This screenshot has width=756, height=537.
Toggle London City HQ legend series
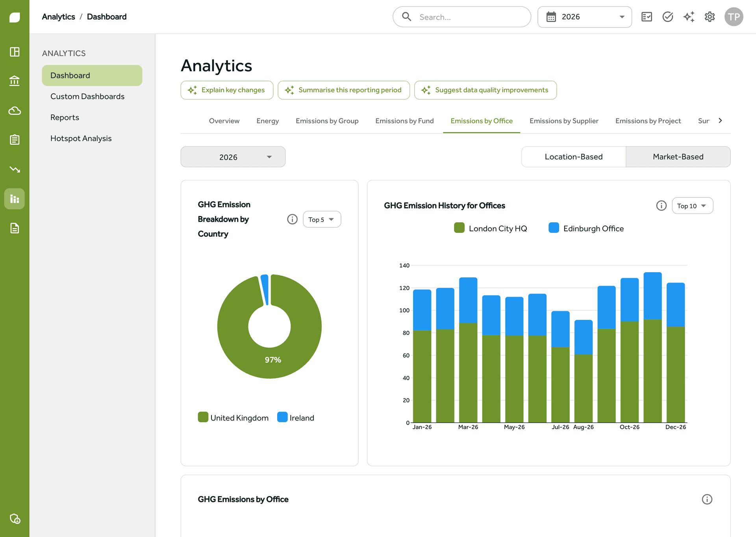490,228
